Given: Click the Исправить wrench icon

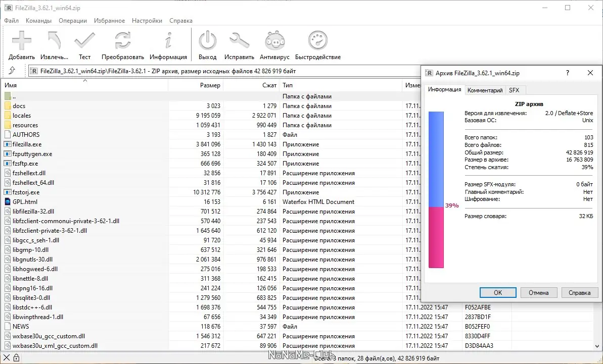Looking at the screenshot, I should pyautogui.click(x=239, y=41).
